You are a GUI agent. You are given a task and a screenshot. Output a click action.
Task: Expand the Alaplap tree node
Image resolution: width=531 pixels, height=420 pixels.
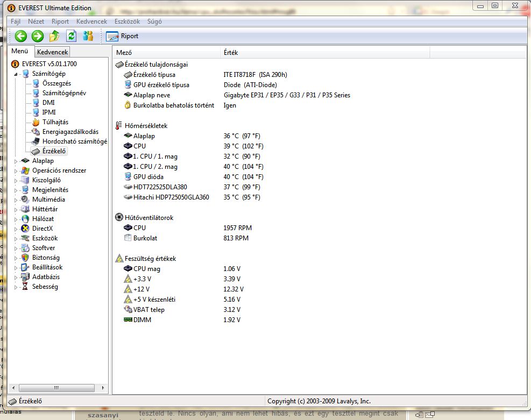click(16, 161)
